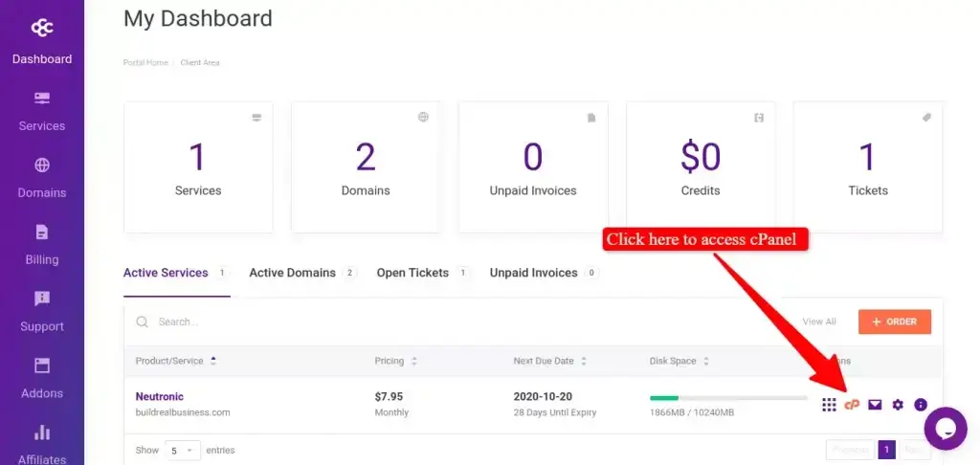
Task: Sort by Disk Space column
Action: [679, 362]
